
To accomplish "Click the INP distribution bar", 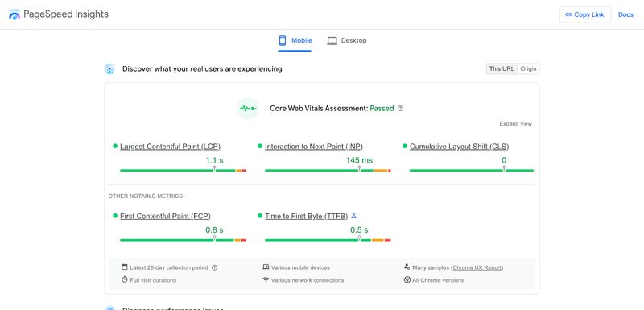I will pyautogui.click(x=328, y=170).
